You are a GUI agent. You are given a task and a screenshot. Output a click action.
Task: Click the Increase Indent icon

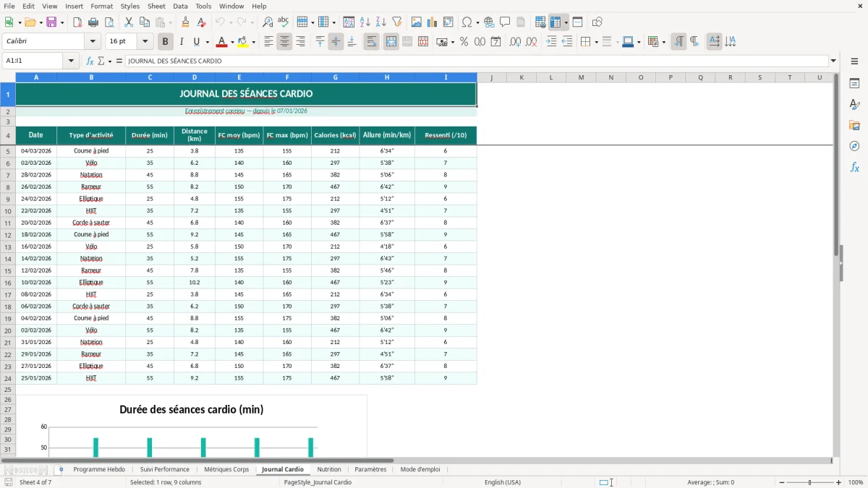551,42
